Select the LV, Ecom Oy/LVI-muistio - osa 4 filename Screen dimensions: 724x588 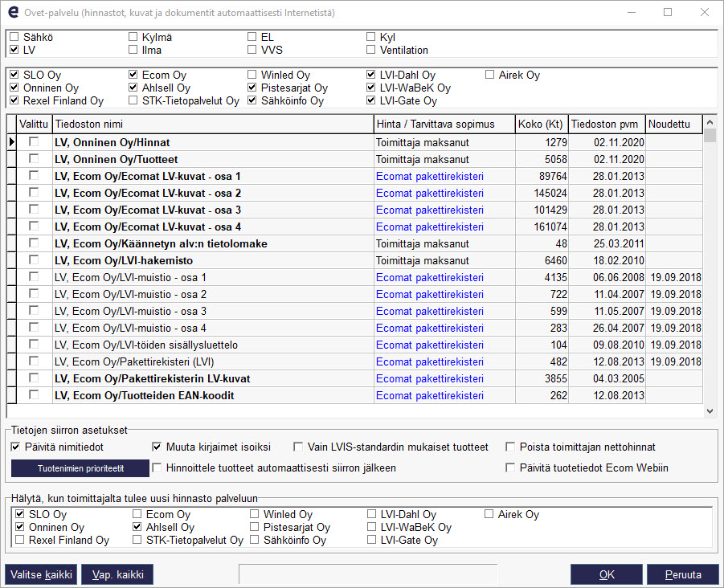pos(130,329)
